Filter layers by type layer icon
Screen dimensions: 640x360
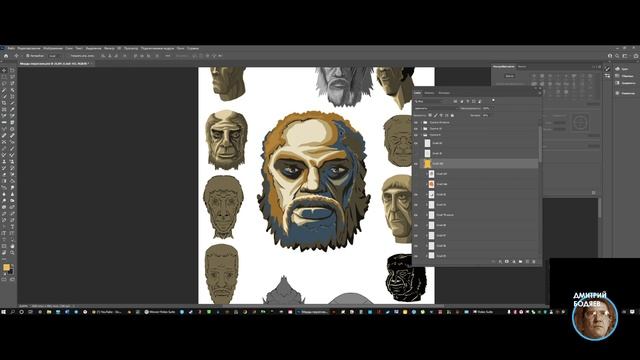point(468,101)
